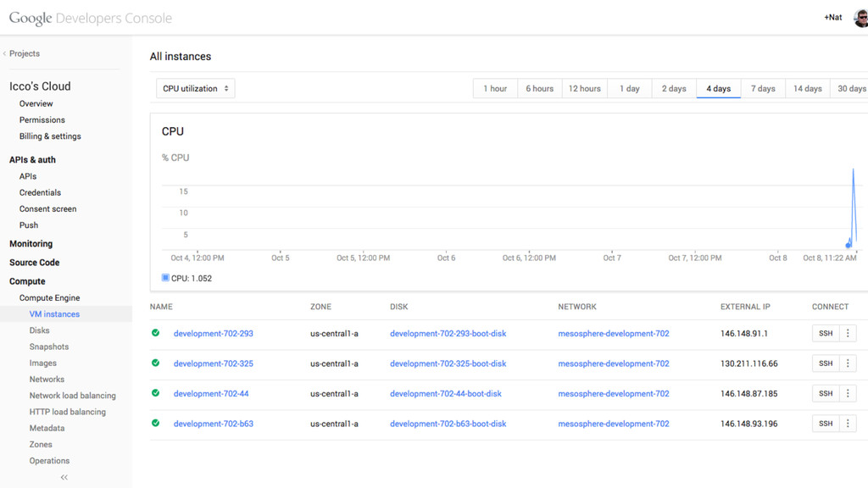Click the blue CPU legend square
This screenshot has width=868, height=488.
click(165, 278)
